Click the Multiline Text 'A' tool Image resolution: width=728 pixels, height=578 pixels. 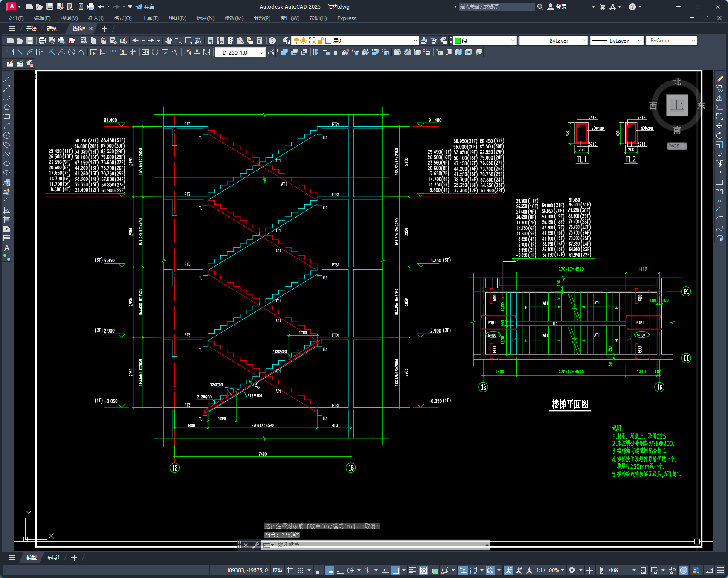click(x=7, y=248)
